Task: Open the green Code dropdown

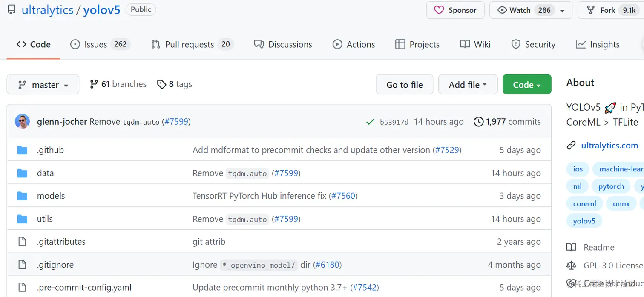Action: point(526,85)
